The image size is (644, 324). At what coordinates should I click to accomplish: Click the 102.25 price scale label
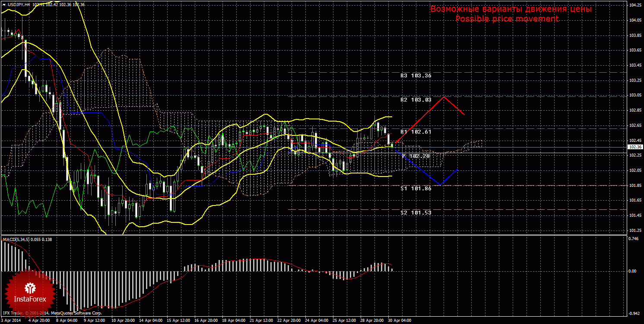(x=635, y=155)
